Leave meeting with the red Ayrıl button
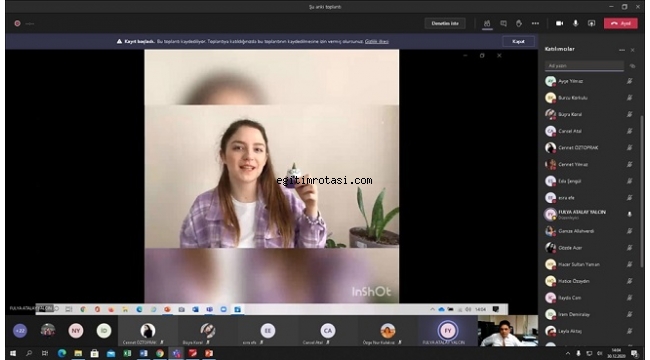The height and width of the screenshot is (360, 650). point(621,24)
